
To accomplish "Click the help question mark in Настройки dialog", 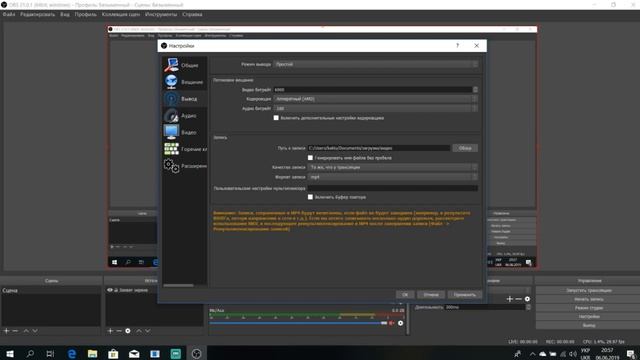I will [457, 45].
